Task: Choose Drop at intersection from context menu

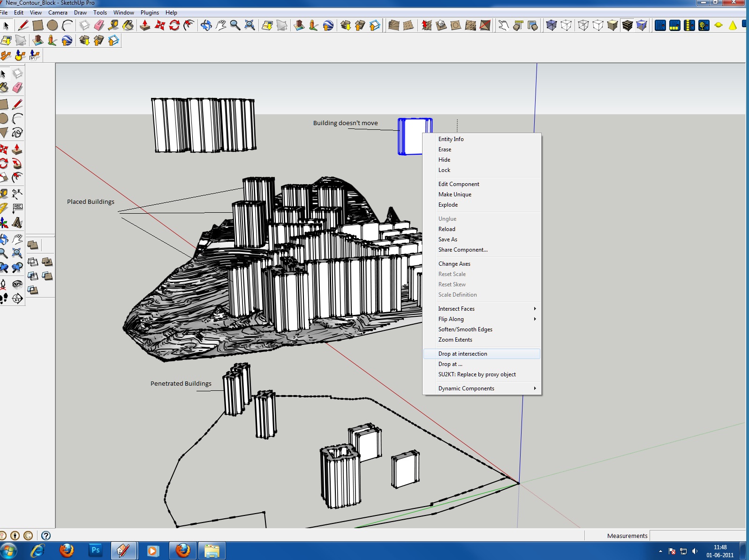Action: tap(482, 354)
